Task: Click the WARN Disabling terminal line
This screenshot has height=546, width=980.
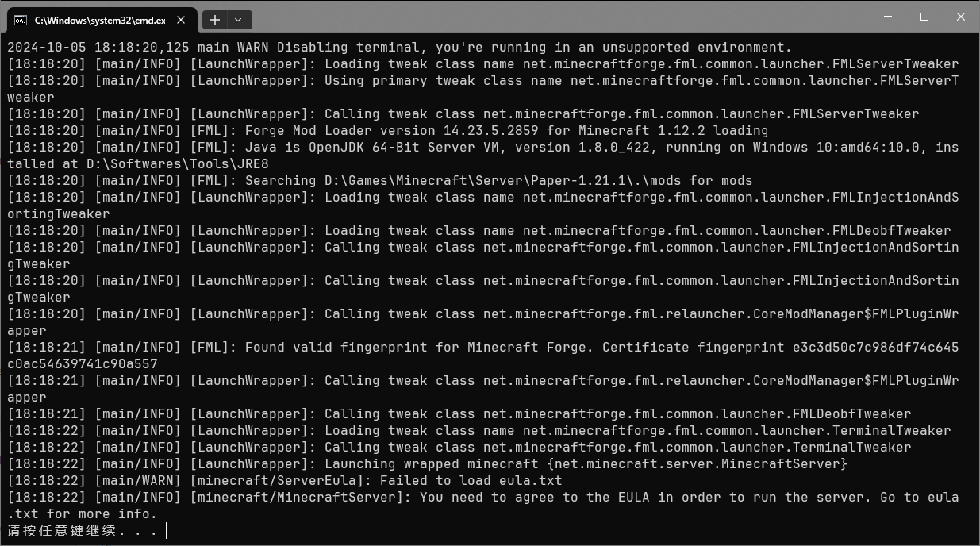Action: point(400,48)
